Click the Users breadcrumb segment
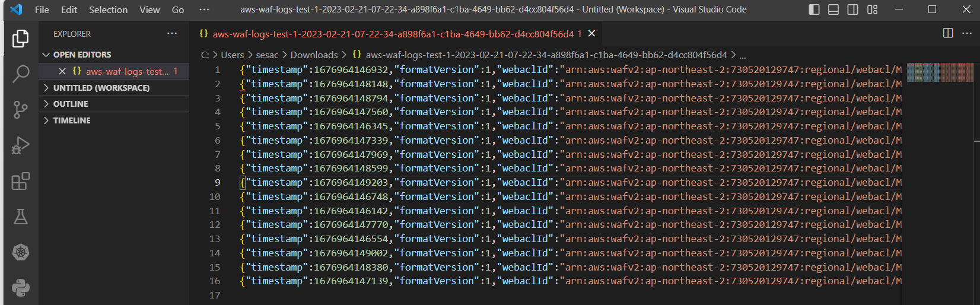 [233, 55]
